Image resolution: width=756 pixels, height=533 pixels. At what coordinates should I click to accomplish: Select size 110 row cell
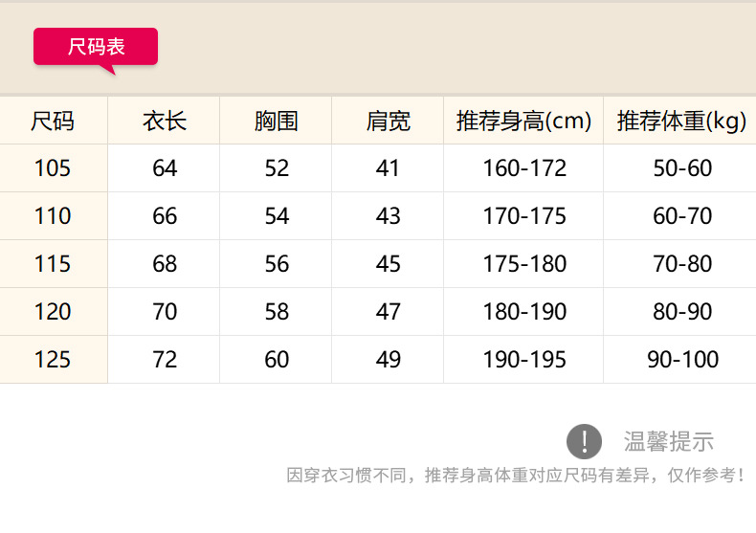53,216
